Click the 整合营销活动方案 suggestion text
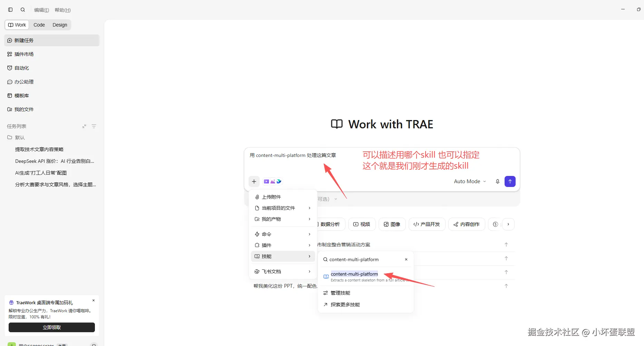644x346 pixels. [344, 245]
